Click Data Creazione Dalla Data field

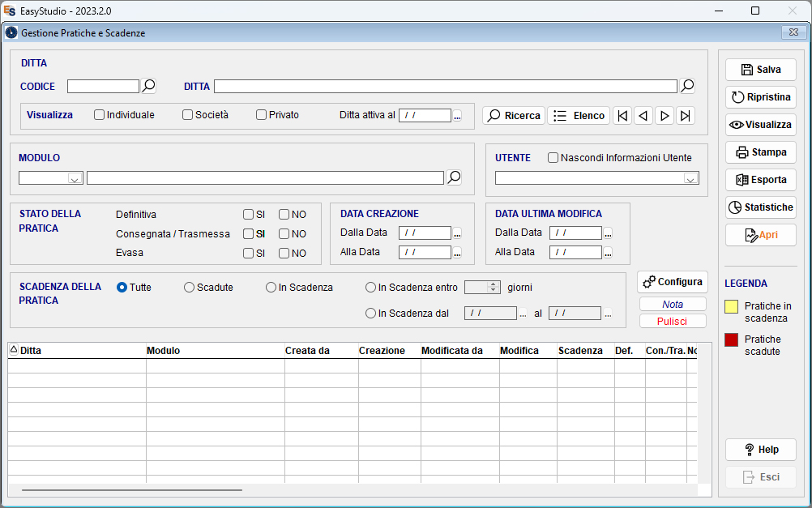425,233
